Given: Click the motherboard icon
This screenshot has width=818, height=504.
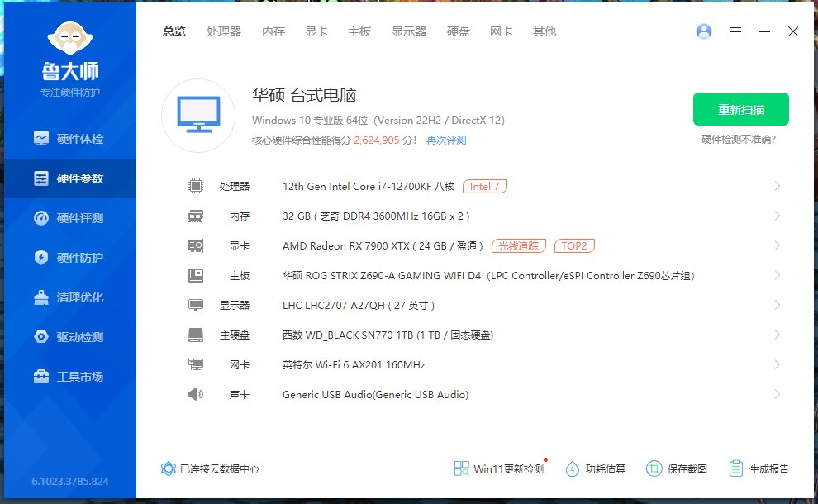Looking at the screenshot, I should 196,275.
